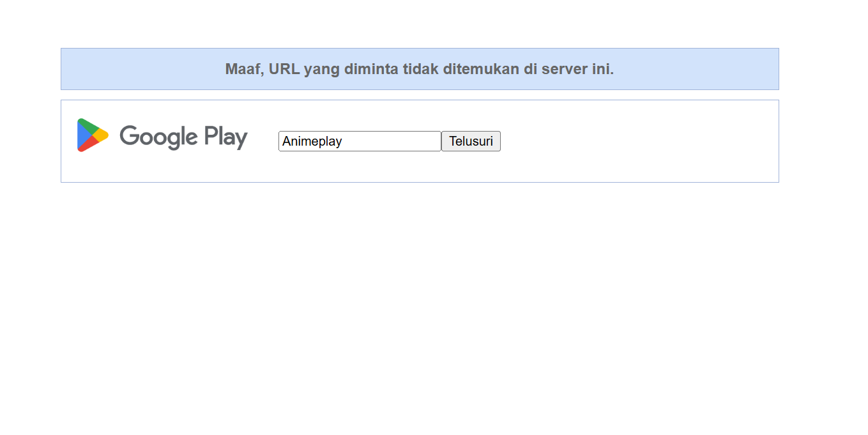Click the word "URL" in the error message

(x=284, y=69)
